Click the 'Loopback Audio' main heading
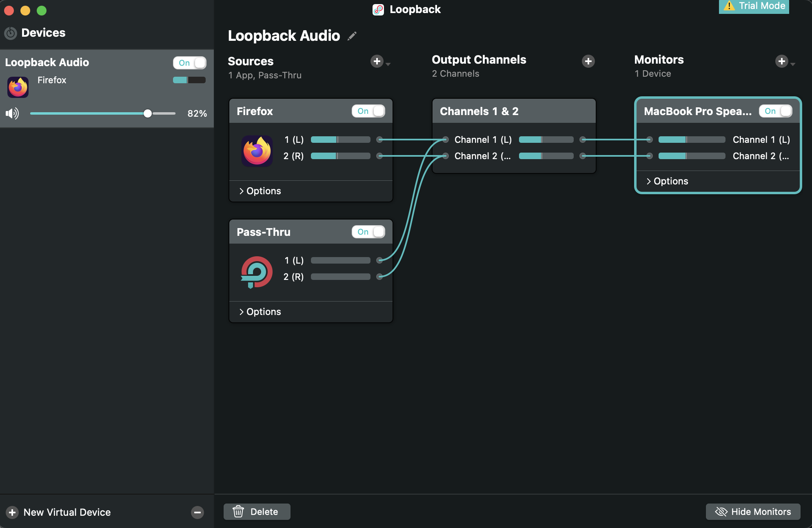Image resolution: width=812 pixels, height=528 pixels. (284, 36)
